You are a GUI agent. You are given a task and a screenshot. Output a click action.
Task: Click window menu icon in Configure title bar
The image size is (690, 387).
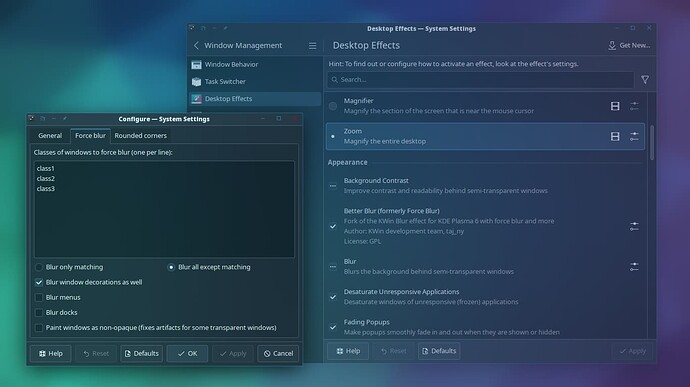pyautogui.click(x=31, y=118)
